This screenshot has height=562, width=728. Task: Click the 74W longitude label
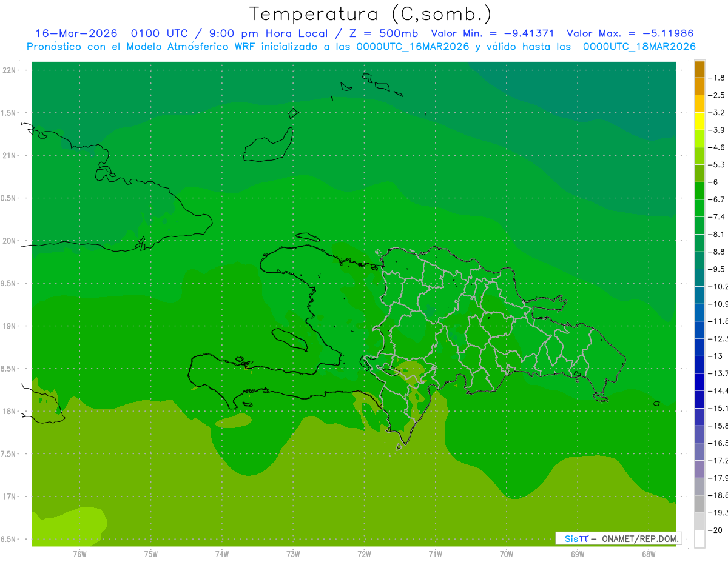pyautogui.click(x=222, y=554)
